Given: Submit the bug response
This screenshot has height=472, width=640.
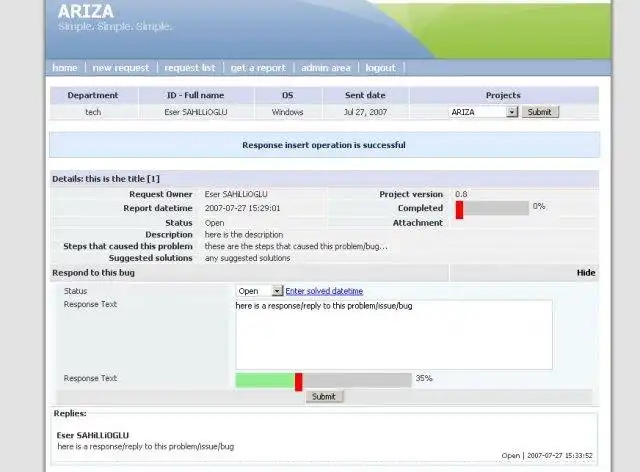Looking at the screenshot, I should click(x=324, y=396).
